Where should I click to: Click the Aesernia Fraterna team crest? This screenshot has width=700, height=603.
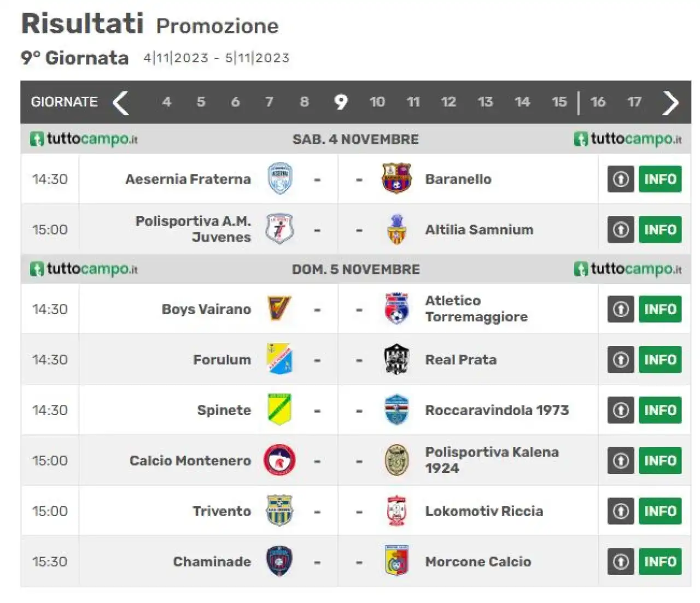tap(279, 179)
